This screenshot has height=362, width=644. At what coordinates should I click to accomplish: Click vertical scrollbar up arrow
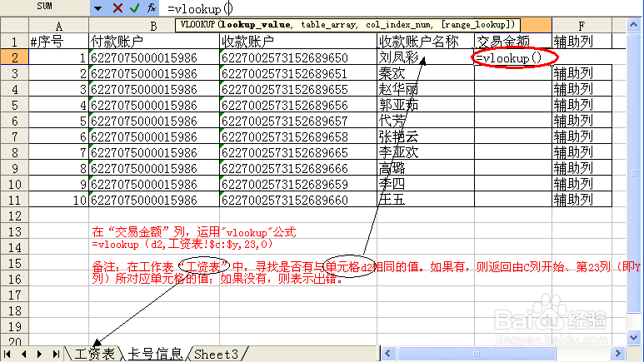coord(634,25)
